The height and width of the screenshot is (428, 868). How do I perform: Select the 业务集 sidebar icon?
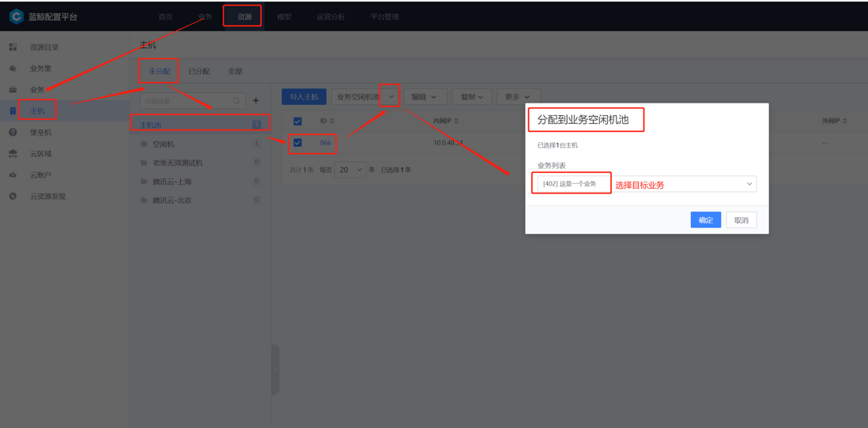tap(13, 69)
